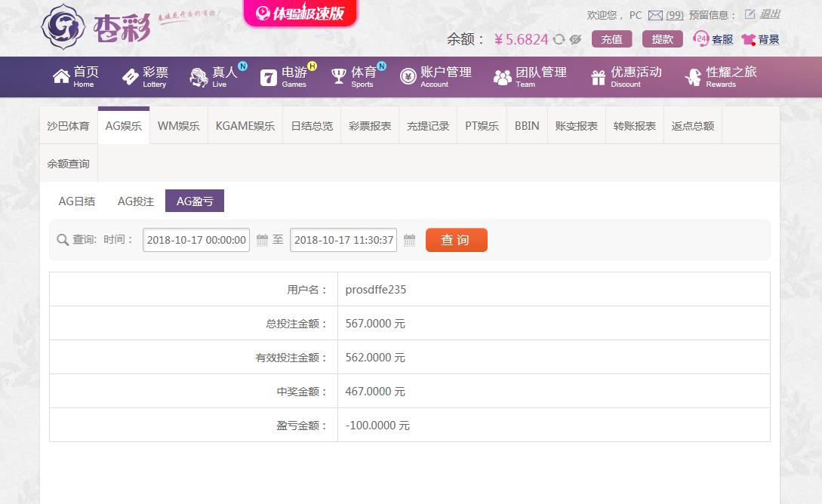Click the start time input field
Screen dimensions: 822x504
tap(196, 240)
